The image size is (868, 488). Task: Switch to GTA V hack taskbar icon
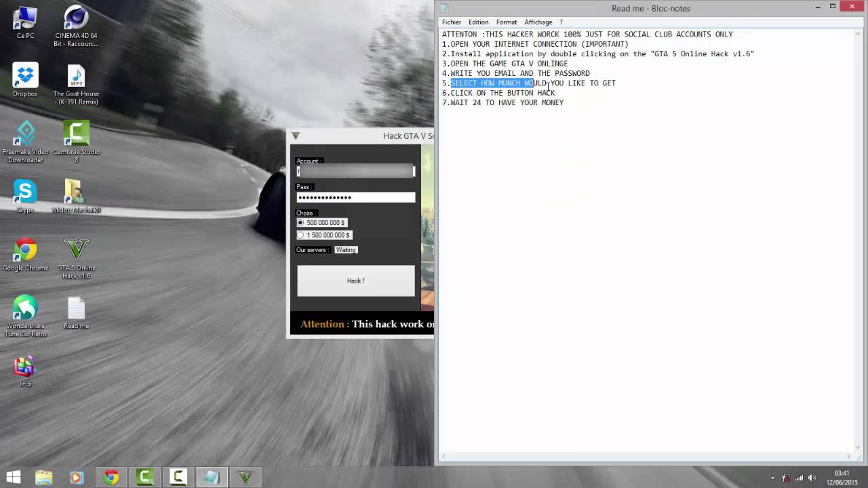245,477
